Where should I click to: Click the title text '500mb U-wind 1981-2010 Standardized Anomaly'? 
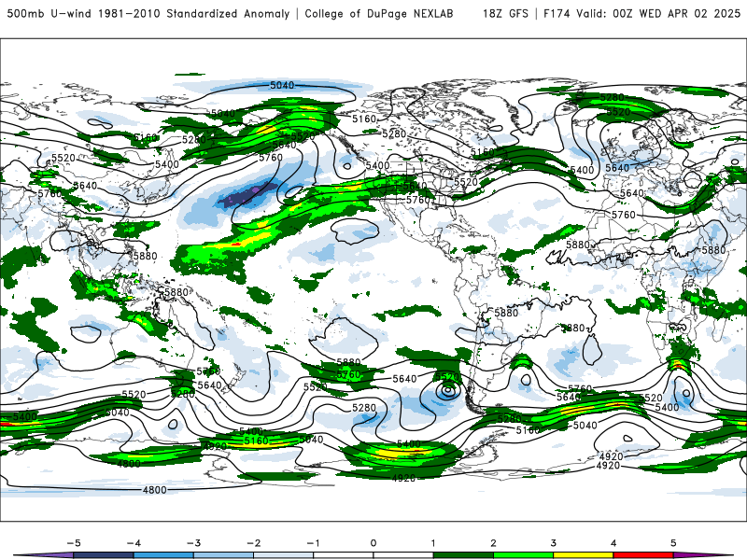(148, 13)
